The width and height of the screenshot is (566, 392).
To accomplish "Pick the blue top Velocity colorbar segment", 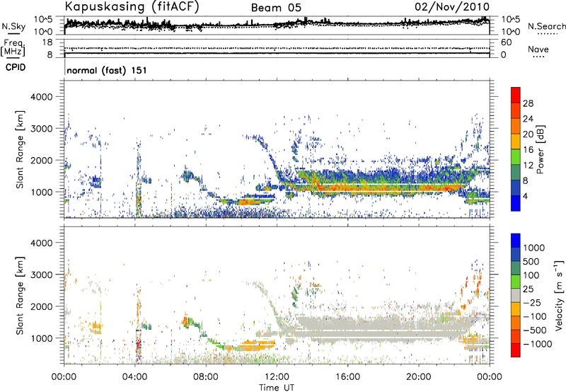I will click(516, 241).
